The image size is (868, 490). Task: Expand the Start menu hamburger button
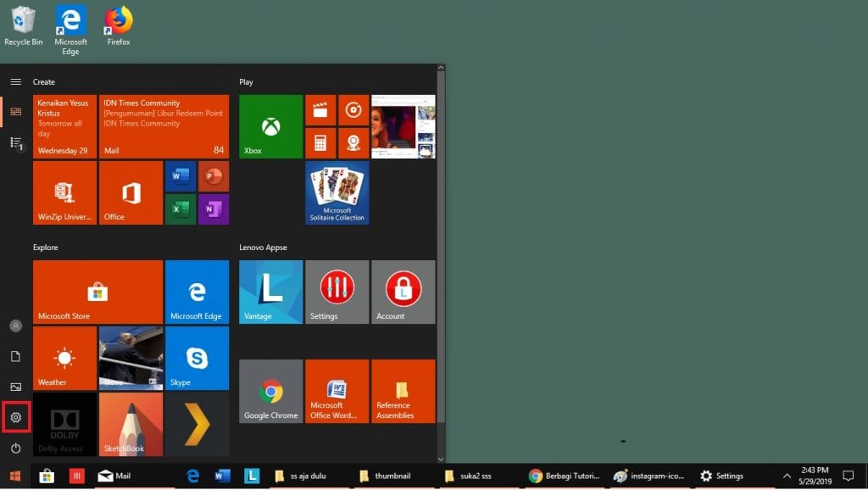(15, 82)
